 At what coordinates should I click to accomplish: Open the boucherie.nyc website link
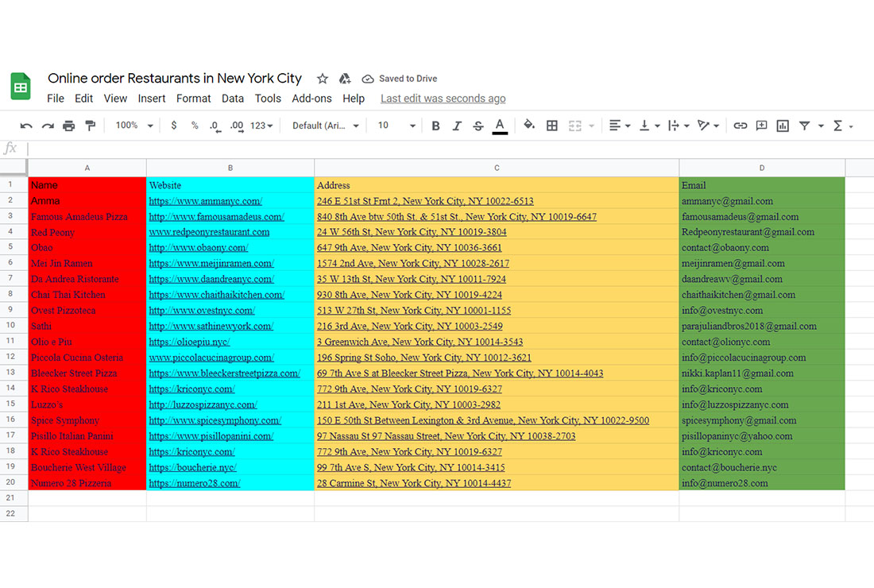pyautogui.click(x=193, y=467)
